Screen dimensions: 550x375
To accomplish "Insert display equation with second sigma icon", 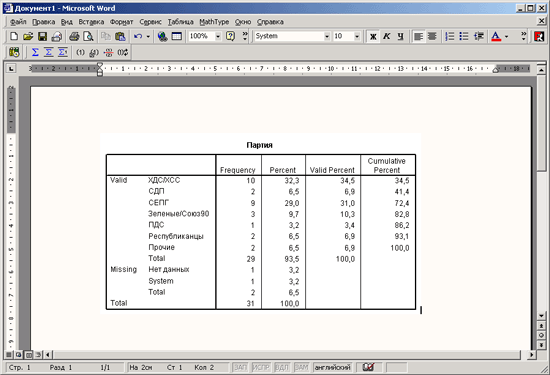I will [x=49, y=53].
